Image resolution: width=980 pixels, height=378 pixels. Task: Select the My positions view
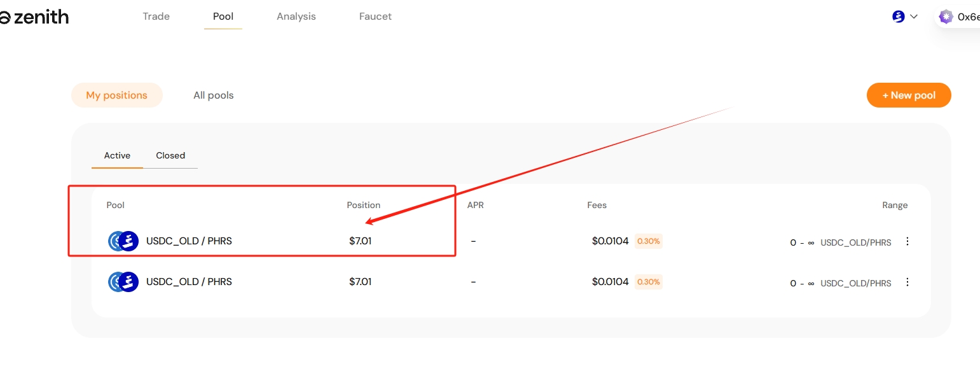(x=116, y=95)
